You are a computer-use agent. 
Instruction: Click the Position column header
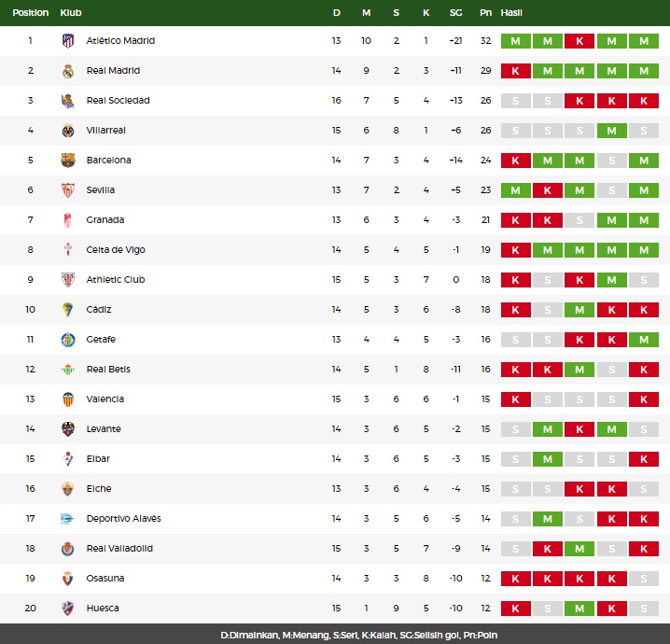click(31, 13)
